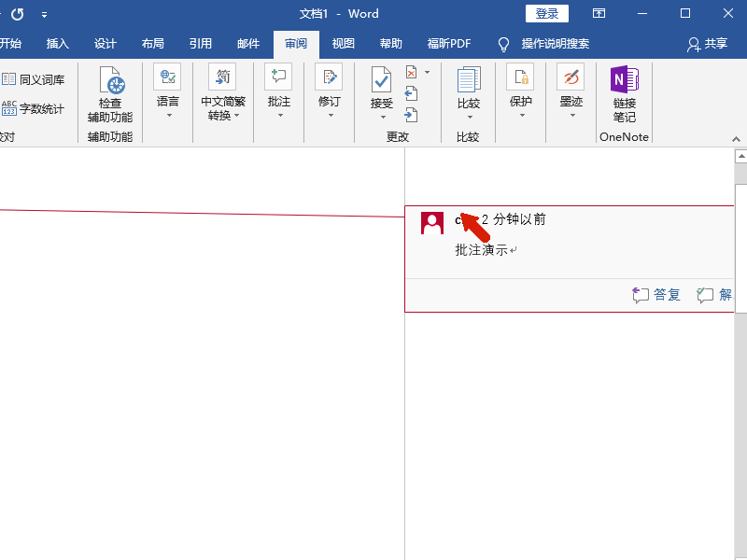Expand the 中文简繁转换 dropdown arrow
The width and height of the screenshot is (747, 560).
click(x=237, y=115)
